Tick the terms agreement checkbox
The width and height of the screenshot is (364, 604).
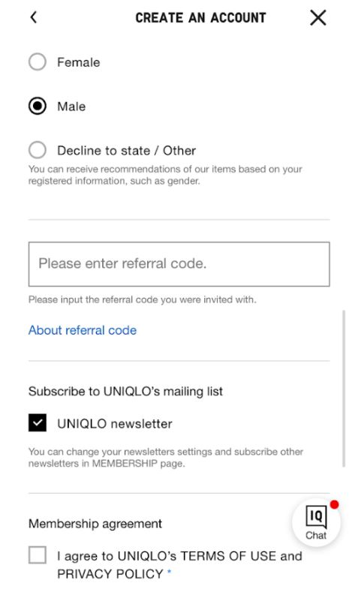(38, 555)
